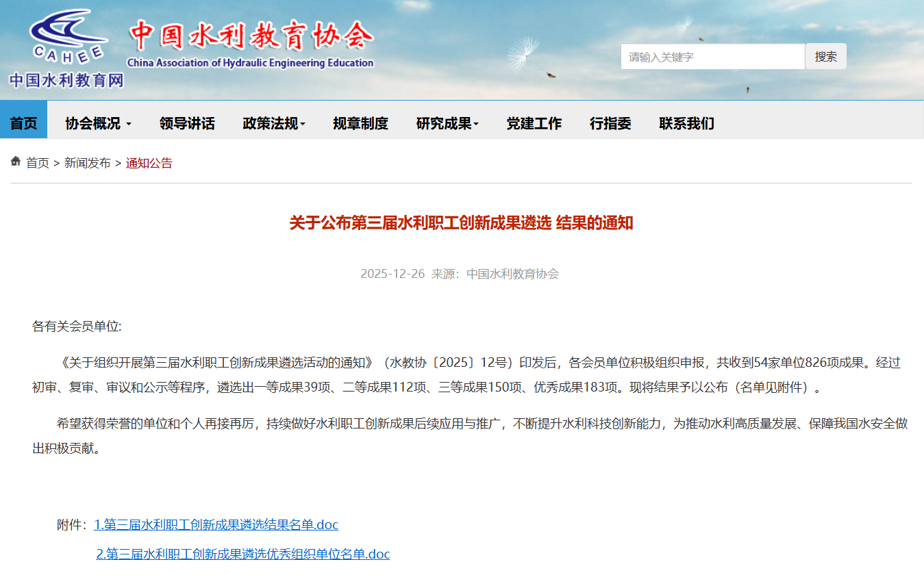Expand the 协会概况 dropdown menu
Viewport: 924px width, 588px height.
pyautogui.click(x=97, y=123)
